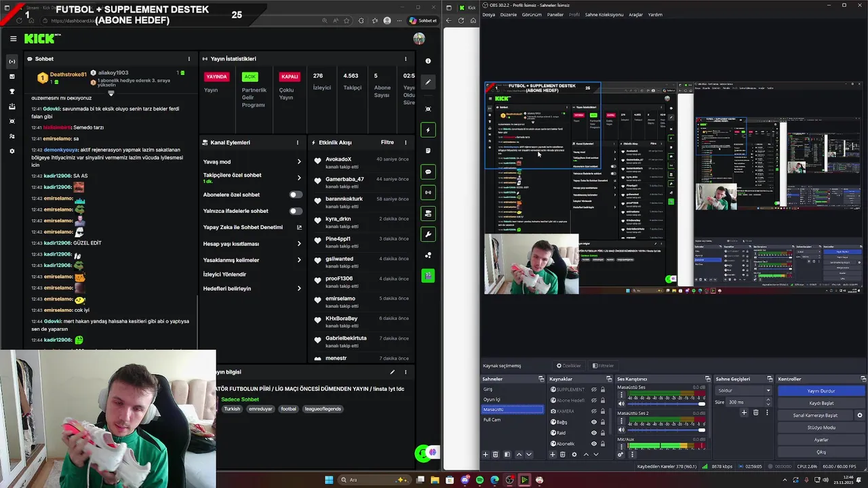Open advanced audio properties gear in Ses Karıştırıcı

[620, 455]
